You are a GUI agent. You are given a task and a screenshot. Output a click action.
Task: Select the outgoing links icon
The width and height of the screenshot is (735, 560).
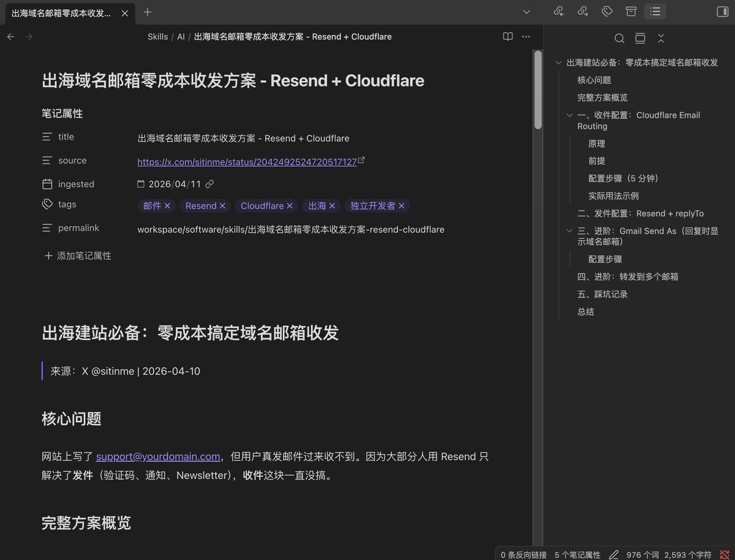click(x=583, y=11)
